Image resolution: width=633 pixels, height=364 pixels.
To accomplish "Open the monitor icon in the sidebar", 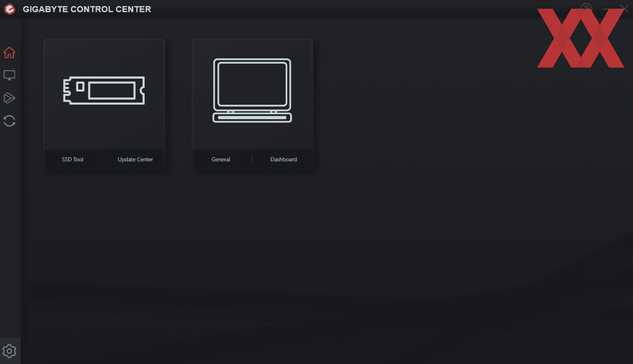I will 9,75.
